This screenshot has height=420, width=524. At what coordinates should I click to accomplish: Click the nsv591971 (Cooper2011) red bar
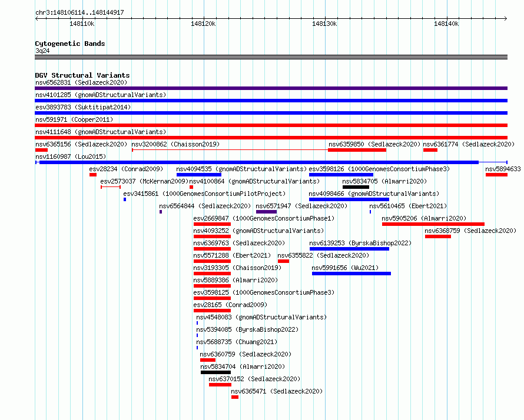coord(271,125)
